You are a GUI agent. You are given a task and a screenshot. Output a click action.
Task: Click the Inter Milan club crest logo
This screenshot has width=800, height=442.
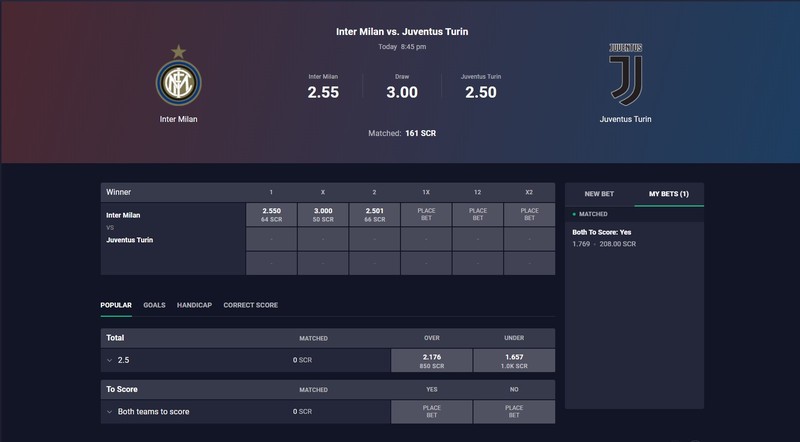pos(179,76)
